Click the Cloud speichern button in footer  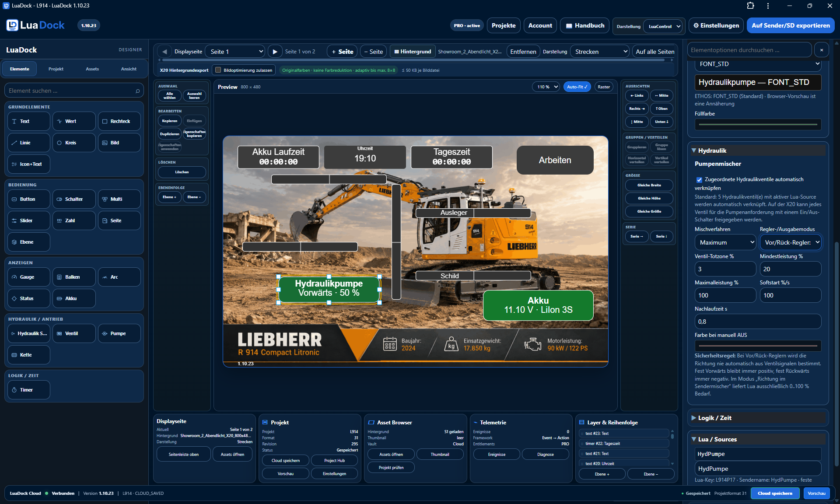(x=775, y=493)
